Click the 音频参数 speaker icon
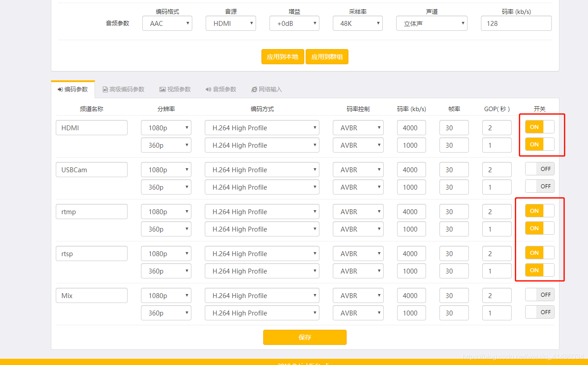588x365 pixels. [x=208, y=89]
